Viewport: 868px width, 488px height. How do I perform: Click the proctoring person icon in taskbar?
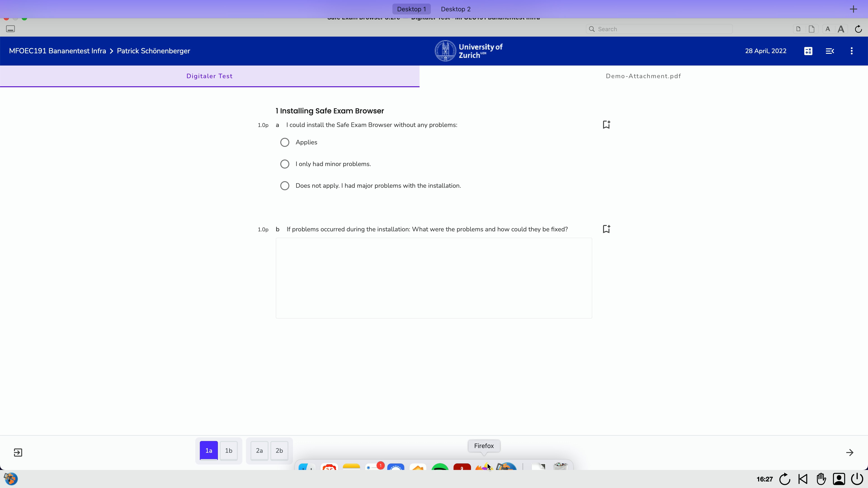tap(839, 479)
